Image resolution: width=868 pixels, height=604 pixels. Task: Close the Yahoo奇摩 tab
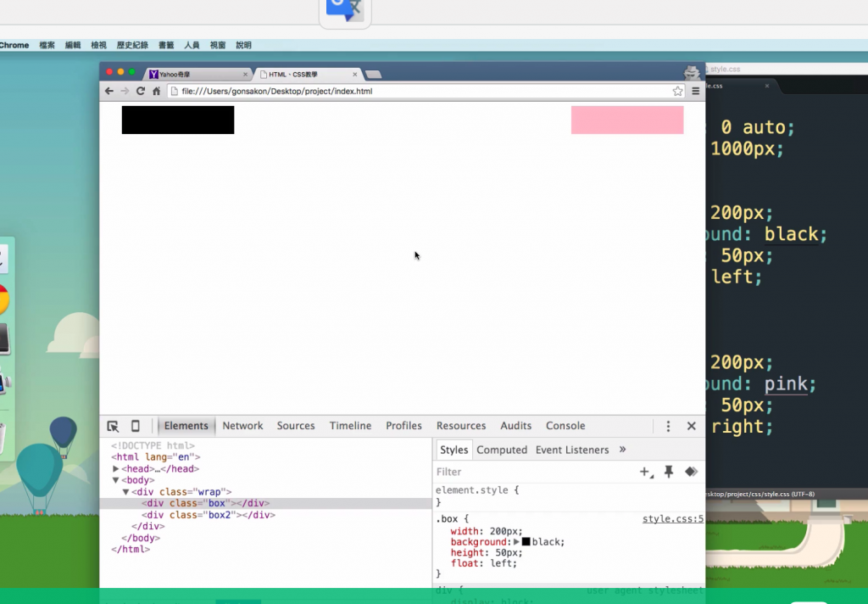click(x=245, y=75)
